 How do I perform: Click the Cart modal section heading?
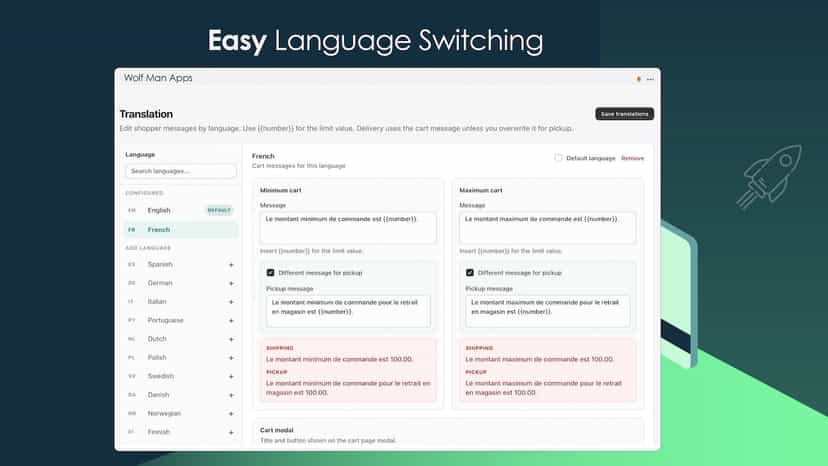276,430
